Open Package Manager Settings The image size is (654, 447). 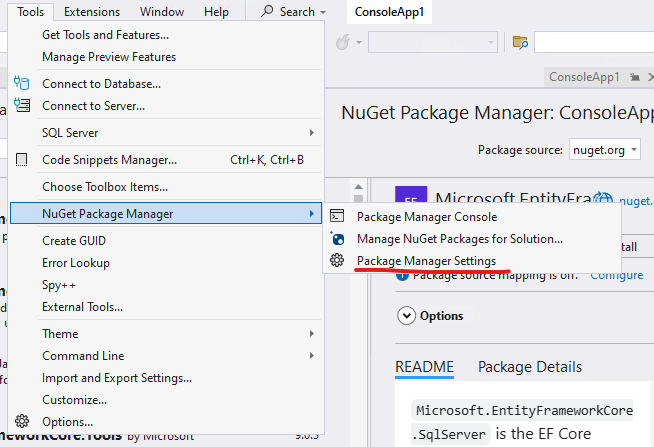[426, 261]
